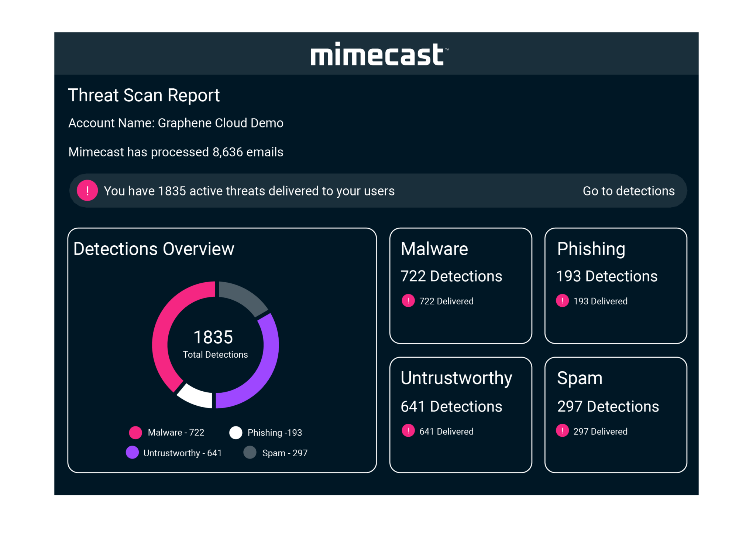Click the Spam delivered alert icon
756x535 pixels.
tap(562, 431)
